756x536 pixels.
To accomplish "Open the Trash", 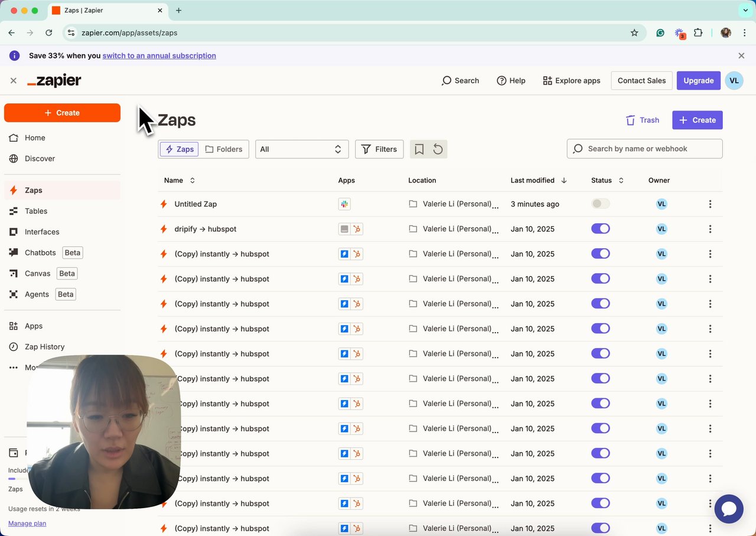I will pos(643,120).
